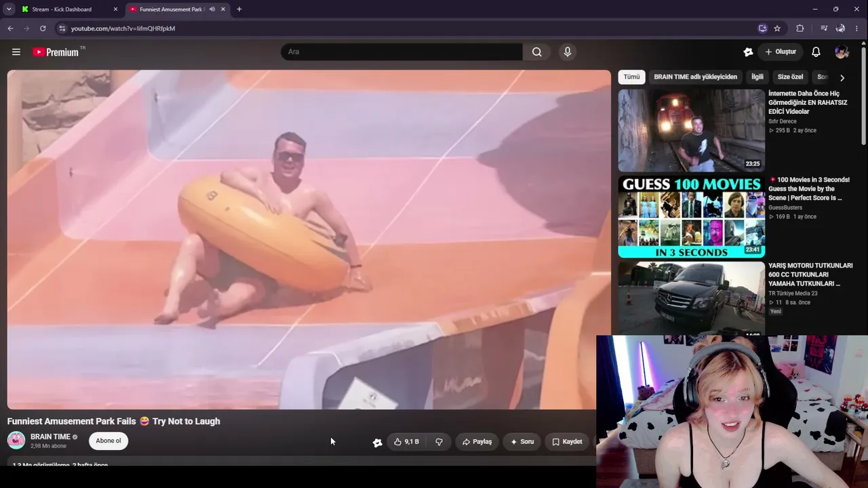Viewport: 868px width, 488px height.
Task: Click the Paylaş share button
Action: pos(477,442)
